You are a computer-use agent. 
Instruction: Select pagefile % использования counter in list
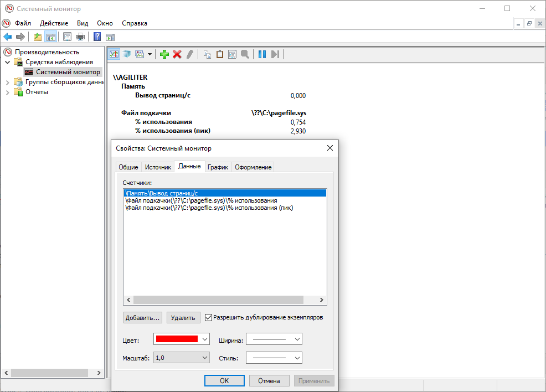(x=225, y=200)
